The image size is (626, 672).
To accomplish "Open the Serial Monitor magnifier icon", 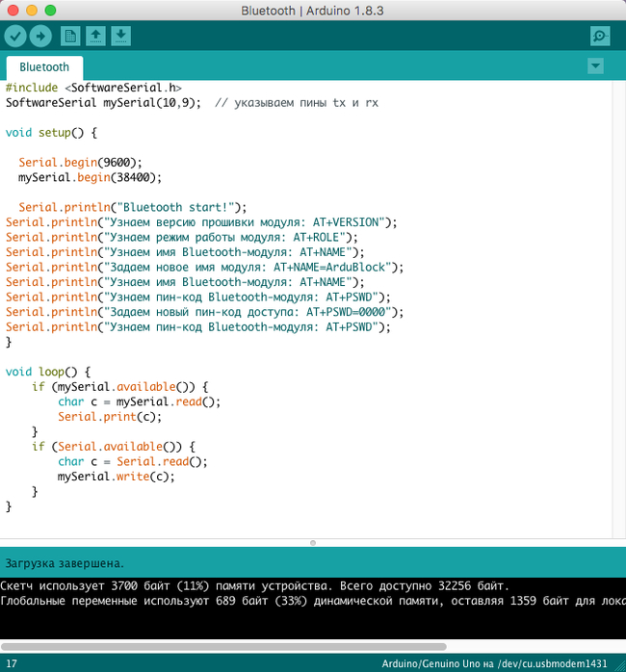I will coord(601,37).
